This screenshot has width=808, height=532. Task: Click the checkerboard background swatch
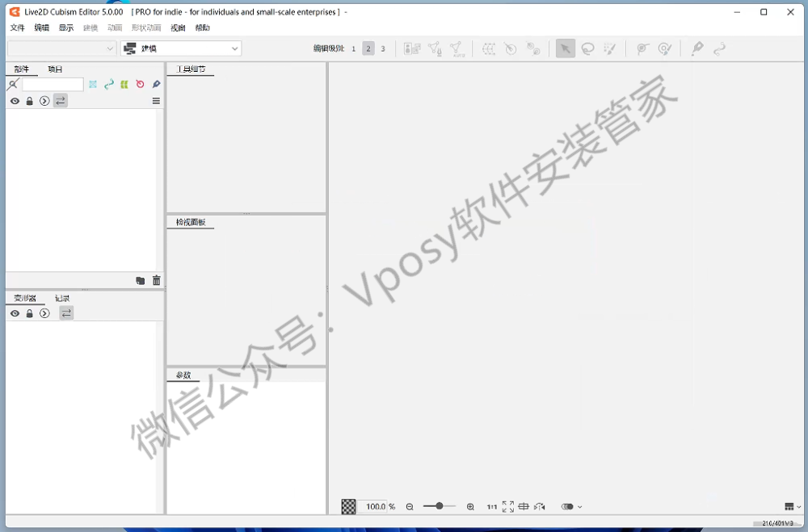(x=349, y=507)
